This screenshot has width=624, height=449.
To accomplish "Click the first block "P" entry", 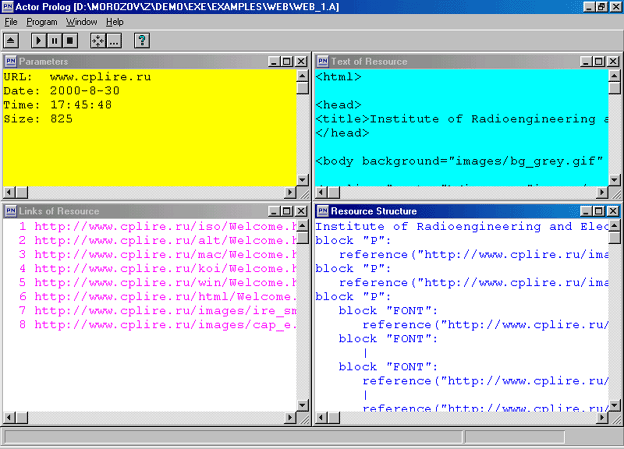I will point(353,240).
